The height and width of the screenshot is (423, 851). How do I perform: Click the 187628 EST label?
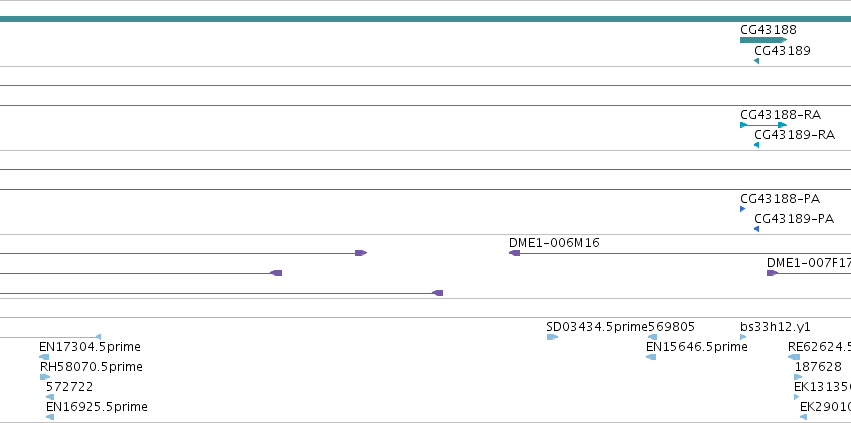point(818,367)
